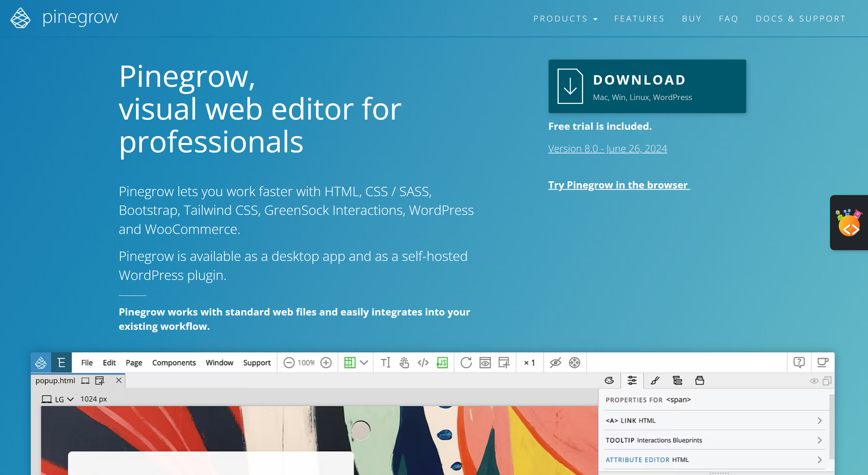Go to the FEATURES page

[639, 19]
